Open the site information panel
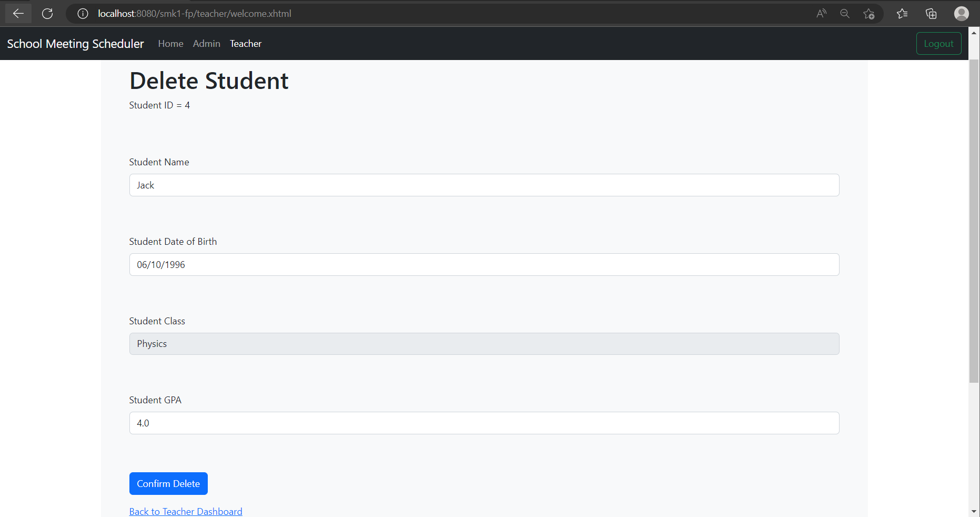The image size is (980, 517). pos(82,14)
